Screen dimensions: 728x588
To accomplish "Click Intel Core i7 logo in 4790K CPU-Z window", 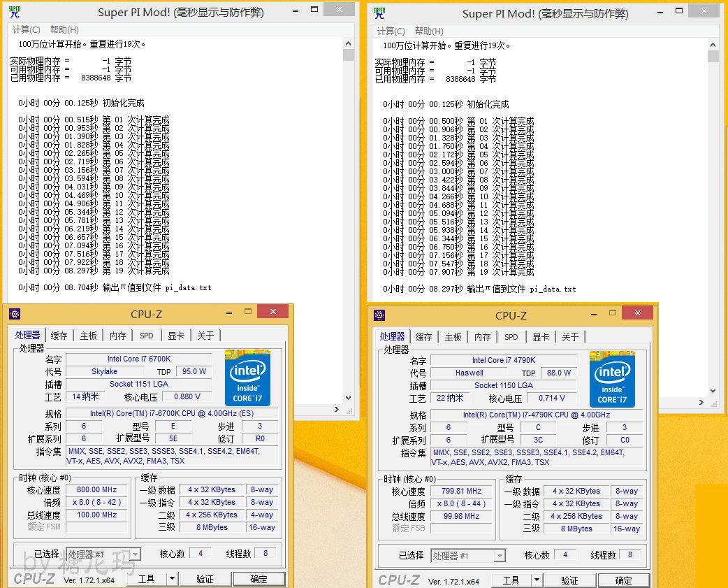I will coord(613,380).
